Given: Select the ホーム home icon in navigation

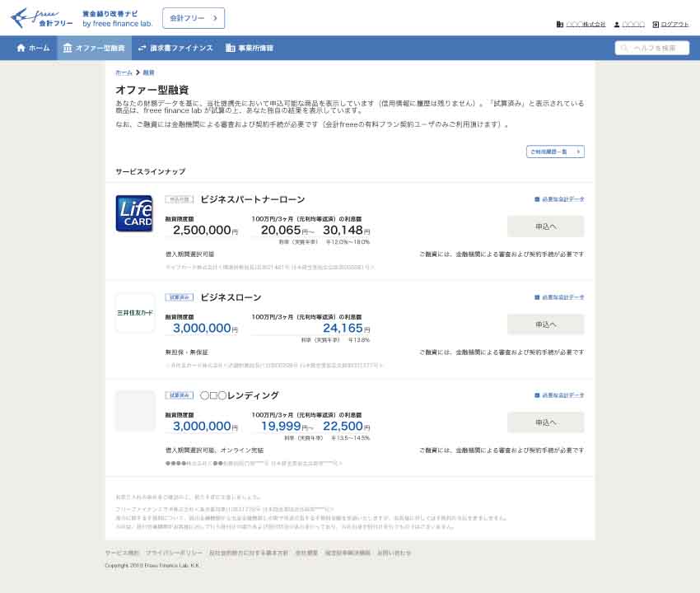Looking at the screenshot, I should pyautogui.click(x=20, y=48).
